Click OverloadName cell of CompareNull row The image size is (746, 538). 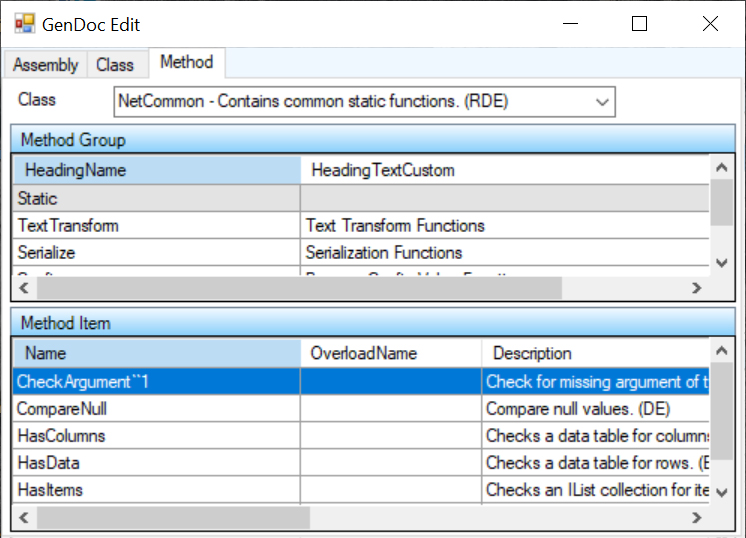pyautogui.click(x=391, y=409)
